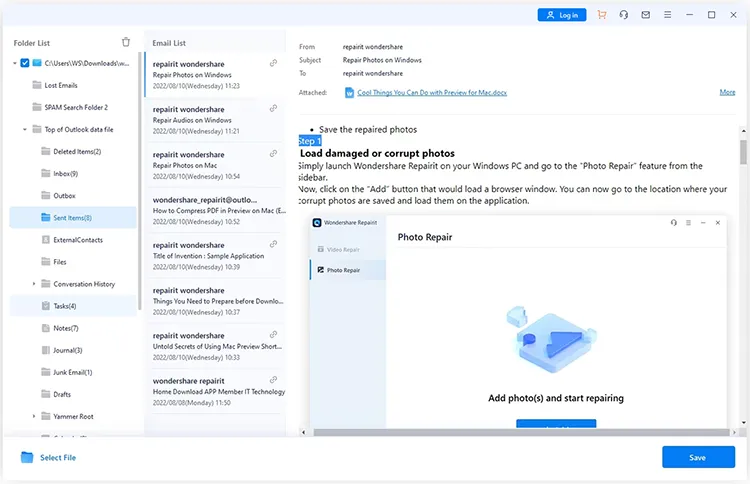The height and width of the screenshot is (484, 750).
Task: Collapse the Top of Outlook data file node
Action: click(25, 129)
